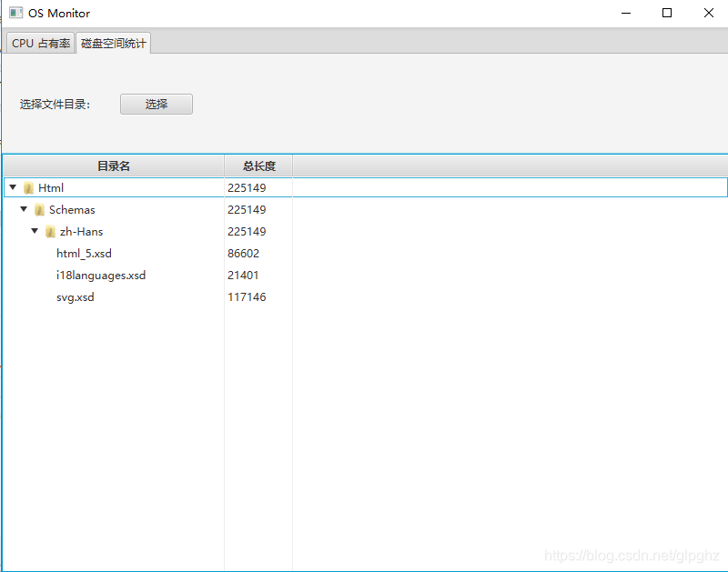Click the 21401 size value
Viewport: 728px width, 572px height.
tap(243, 276)
